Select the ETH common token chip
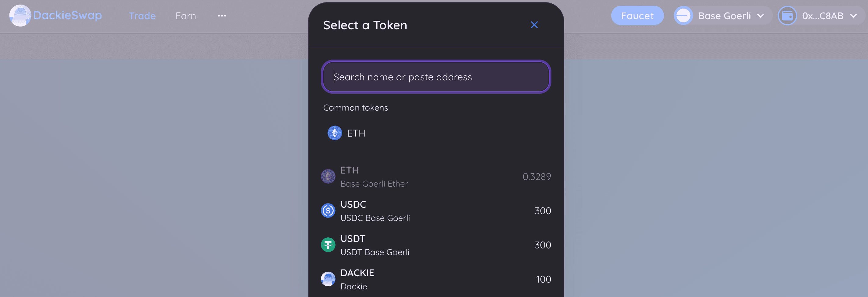868x297 pixels. (x=347, y=133)
